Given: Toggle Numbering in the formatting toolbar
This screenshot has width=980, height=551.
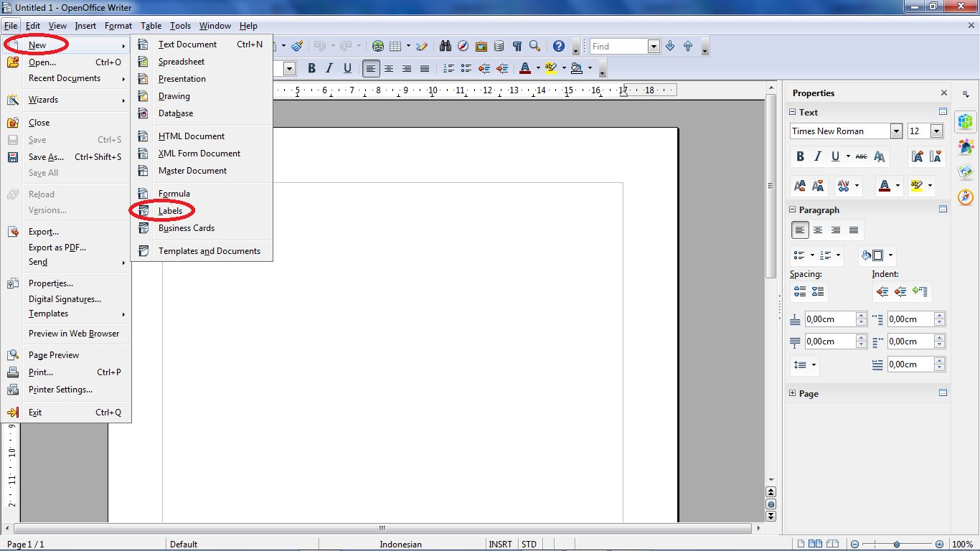Looking at the screenshot, I should [x=448, y=69].
